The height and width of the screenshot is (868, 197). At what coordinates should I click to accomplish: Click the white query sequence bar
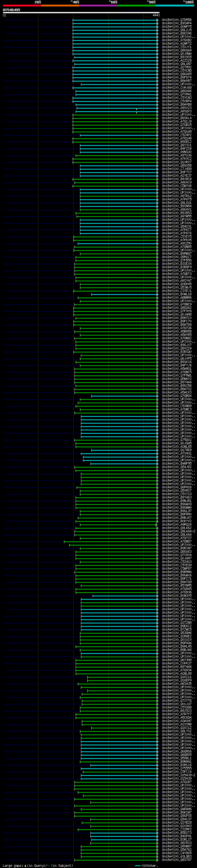coord(81,13)
